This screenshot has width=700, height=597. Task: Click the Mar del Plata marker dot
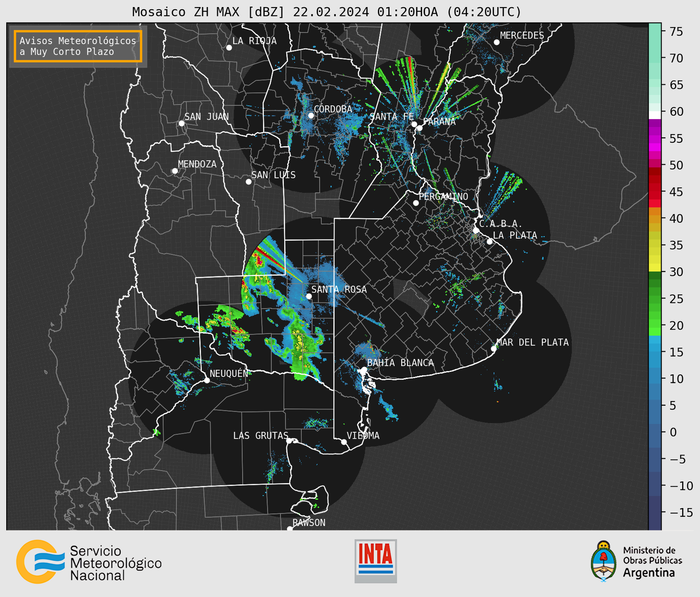pos(493,349)
